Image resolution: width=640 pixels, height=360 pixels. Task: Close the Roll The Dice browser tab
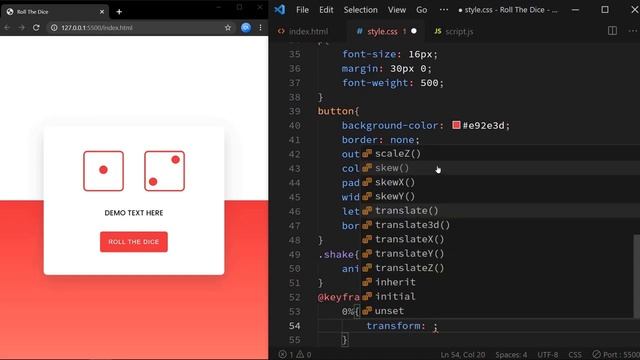point(102,12)
